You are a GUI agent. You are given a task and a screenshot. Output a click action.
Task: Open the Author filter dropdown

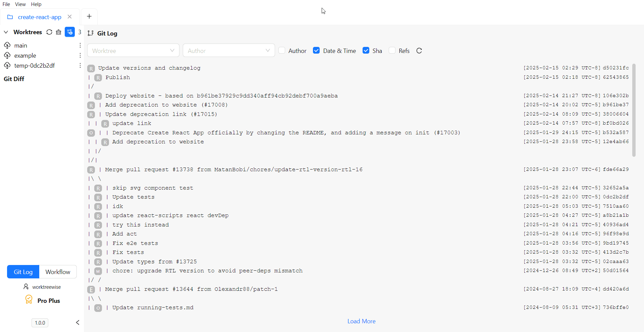point(228,50)
